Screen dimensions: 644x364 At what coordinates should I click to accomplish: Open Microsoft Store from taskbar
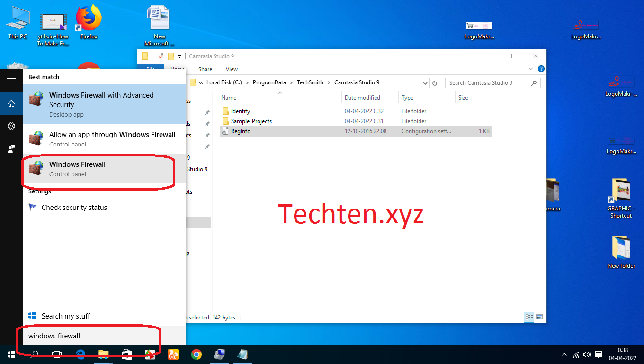click(126, 355)
